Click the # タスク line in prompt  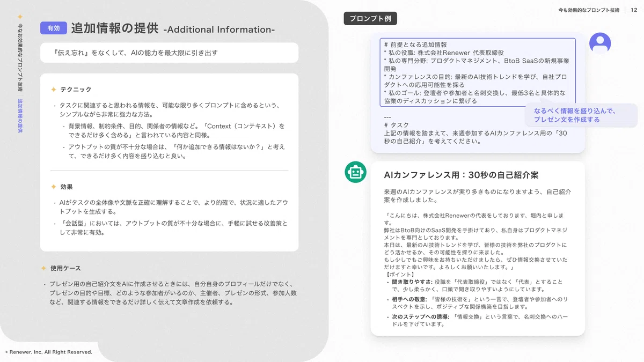pyautogui.click(x=397, y=125)
